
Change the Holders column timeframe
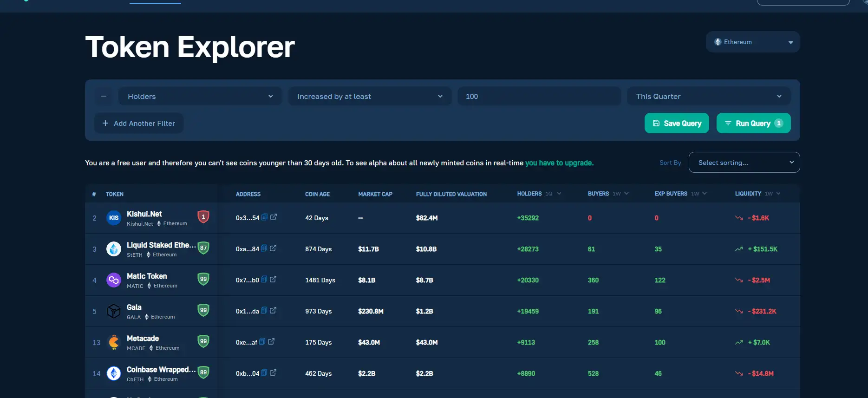553,194
